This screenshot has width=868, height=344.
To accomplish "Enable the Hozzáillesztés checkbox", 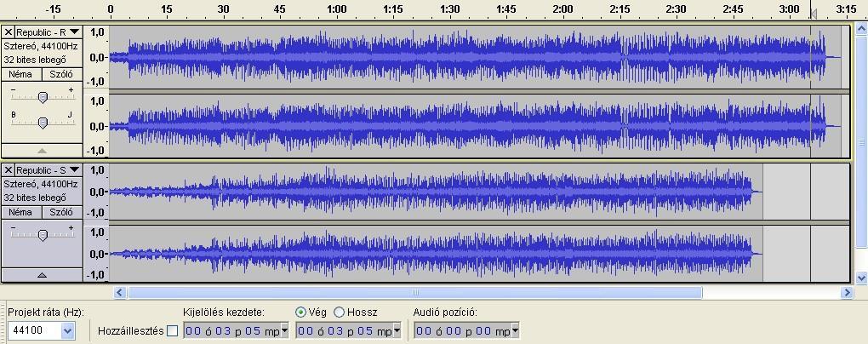I will click(172, 330).
